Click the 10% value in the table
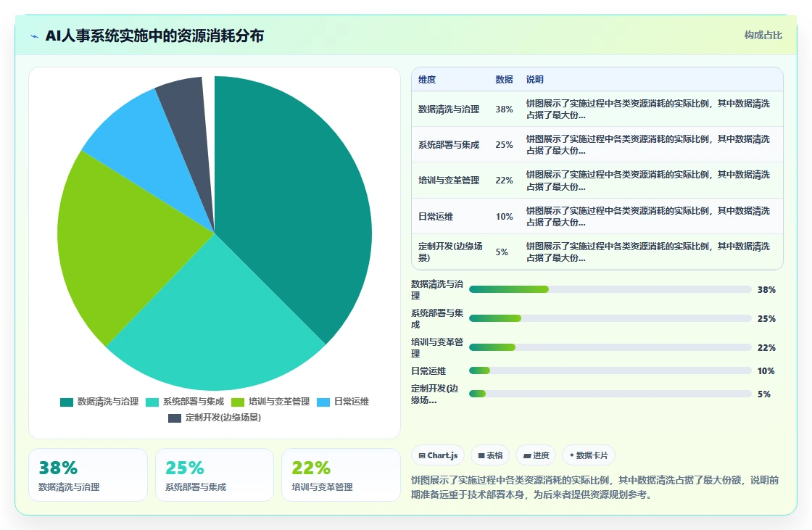812x530 pixels. [x=504, y=217]
